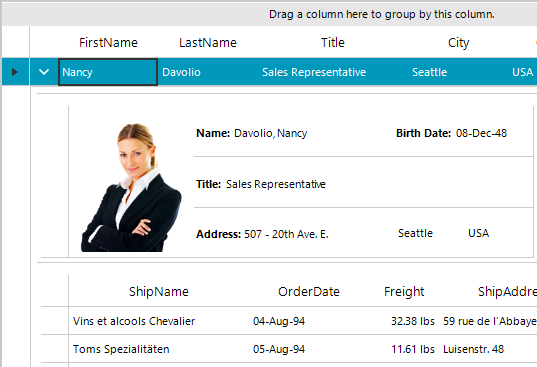Sort by the FirstName column header
Viewport: 537px width, 367px height.
coord(108,42)
